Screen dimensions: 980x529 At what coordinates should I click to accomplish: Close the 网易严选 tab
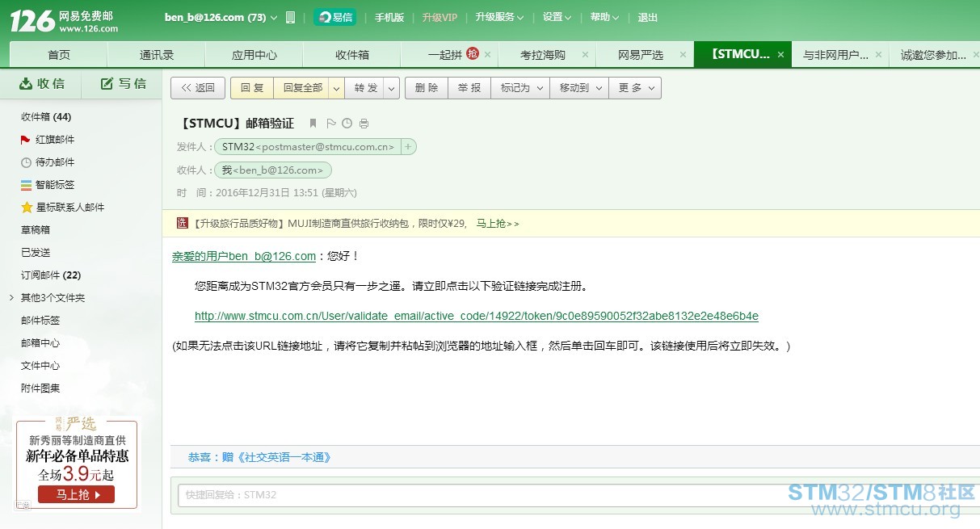pyautogui.click(x=683, y=55)
